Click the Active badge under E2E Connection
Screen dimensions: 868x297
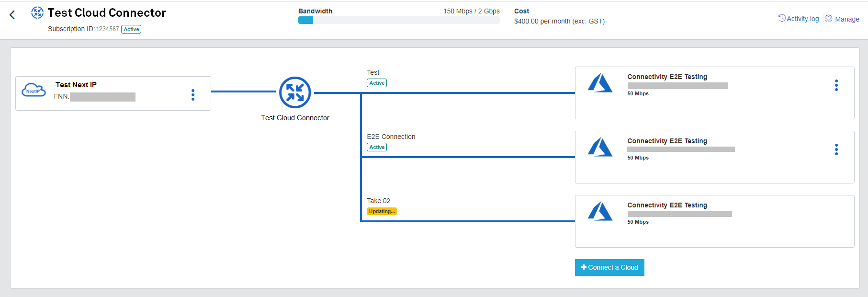click(x=377, y=147)
